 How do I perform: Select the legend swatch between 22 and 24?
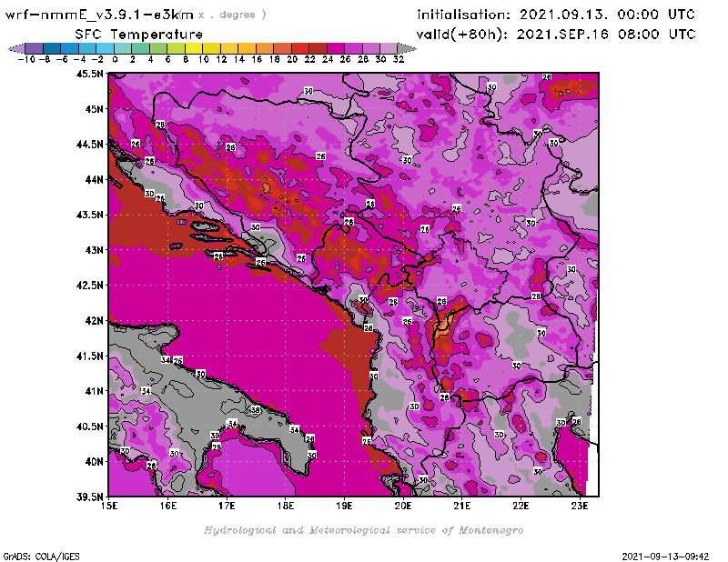tap(318, 48)
